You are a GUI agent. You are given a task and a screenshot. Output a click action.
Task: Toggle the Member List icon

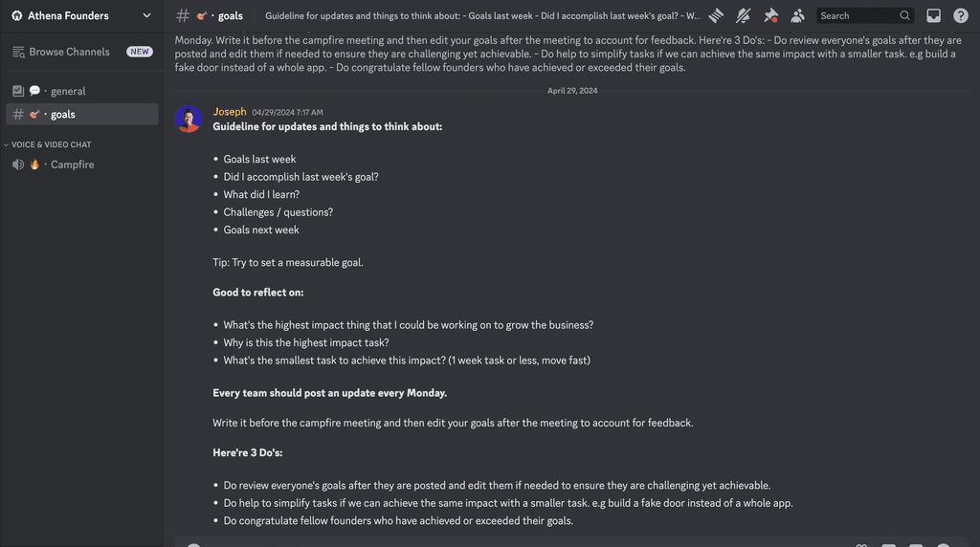coord(797,15)
